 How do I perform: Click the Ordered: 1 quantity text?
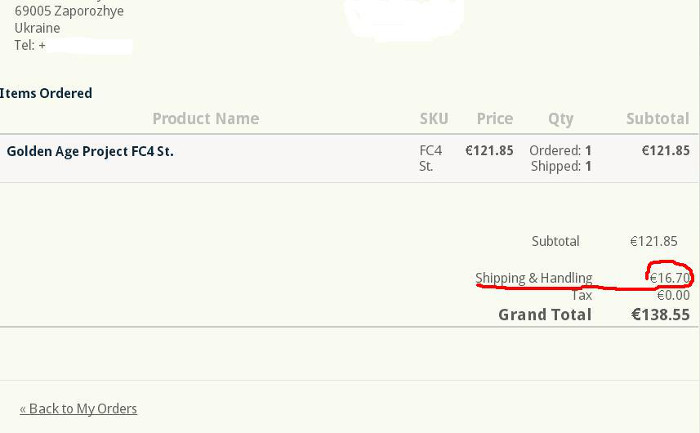tap(560, 150)
